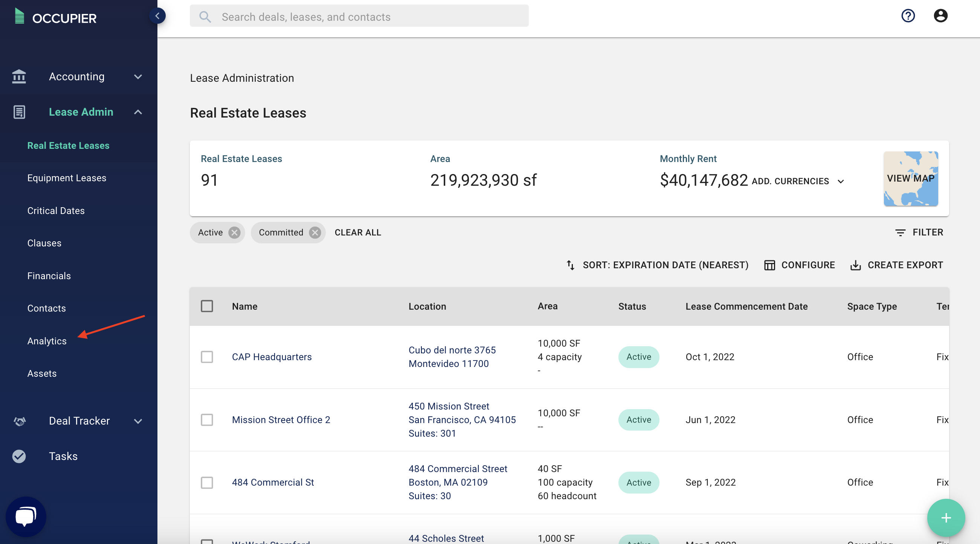Collapse the sidebar with the left arrow
980x544 pixels.
coord(157,15)
